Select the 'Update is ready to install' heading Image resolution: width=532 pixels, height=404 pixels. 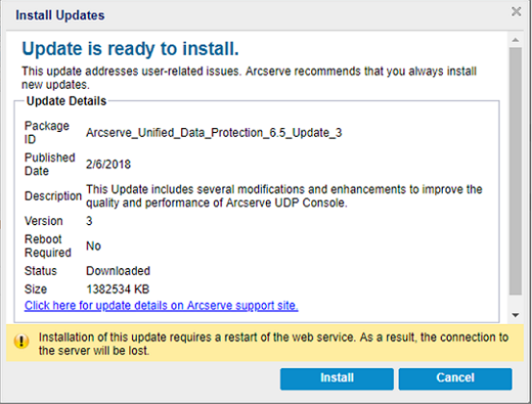tap(130, 48)
